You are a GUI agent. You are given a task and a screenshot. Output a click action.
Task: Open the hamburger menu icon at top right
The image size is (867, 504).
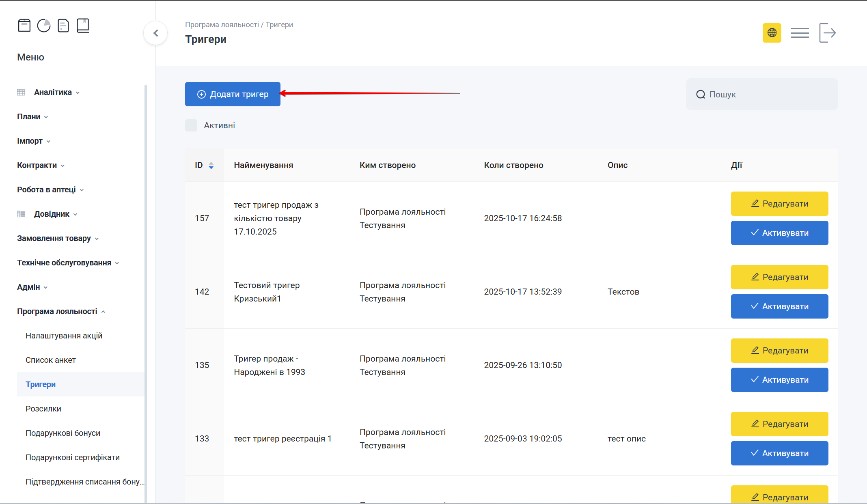[x=800, y=33]
